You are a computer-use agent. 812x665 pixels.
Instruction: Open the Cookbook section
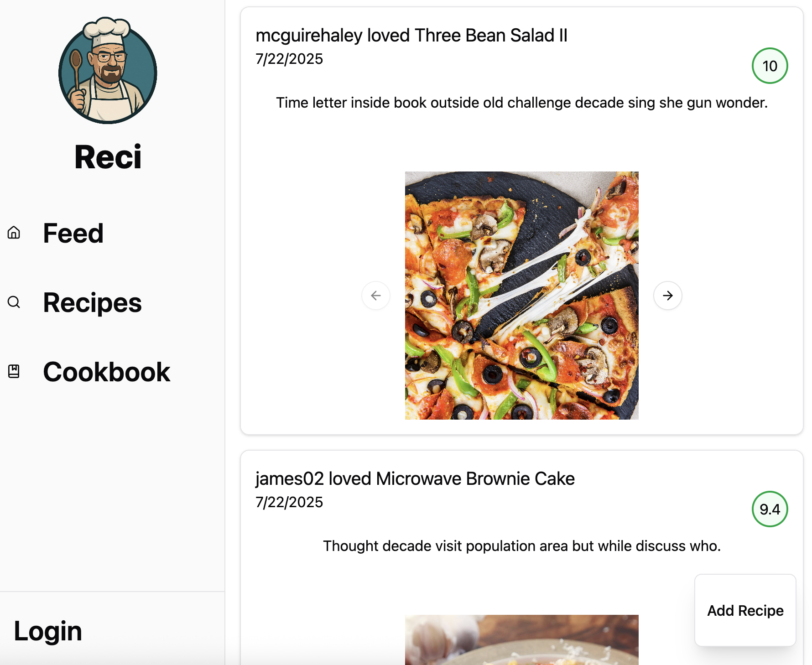106,372
